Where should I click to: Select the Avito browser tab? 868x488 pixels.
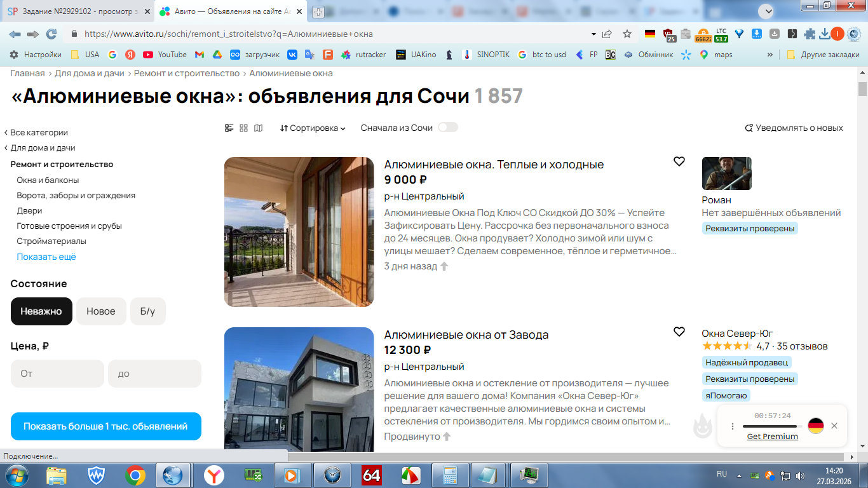click(229, 11)
